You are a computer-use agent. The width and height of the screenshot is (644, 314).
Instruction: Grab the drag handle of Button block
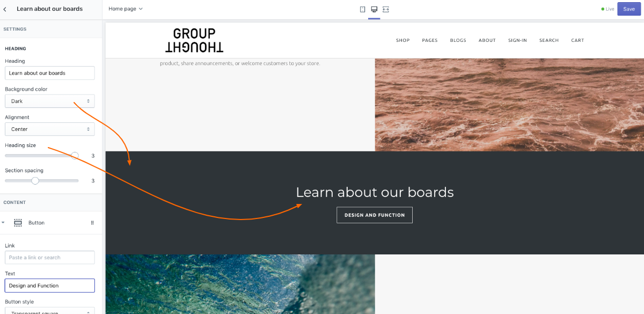coord(92,223)
